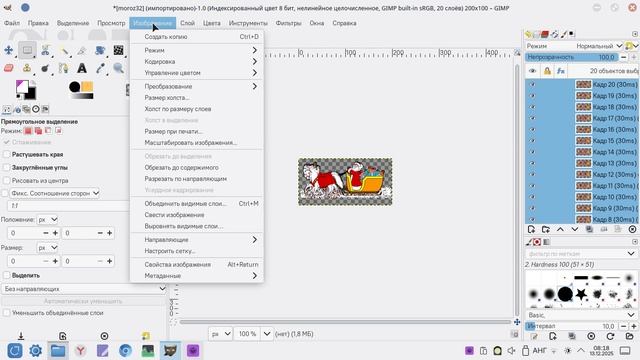This screenshot has height=360, width=640.
Task: Select the Color Picker tool
Action: pos(100,68)
